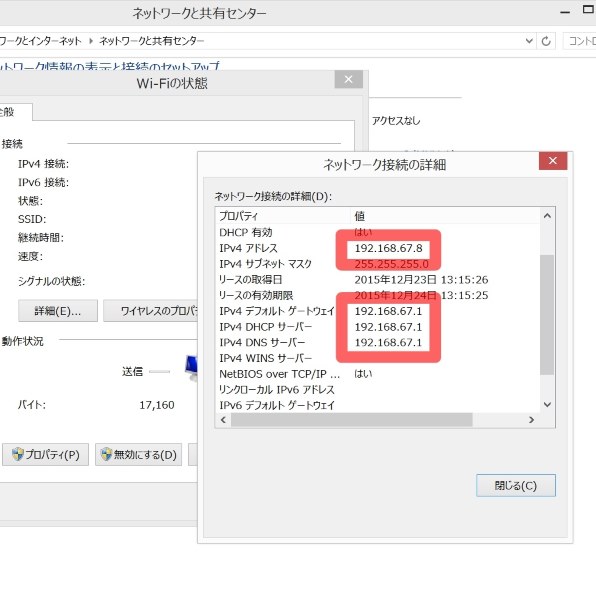Image resolution: width=596 pixels, height=596 pixels.
Task: Open 詳細(E)... details button
Action: (x=58, y=311)
